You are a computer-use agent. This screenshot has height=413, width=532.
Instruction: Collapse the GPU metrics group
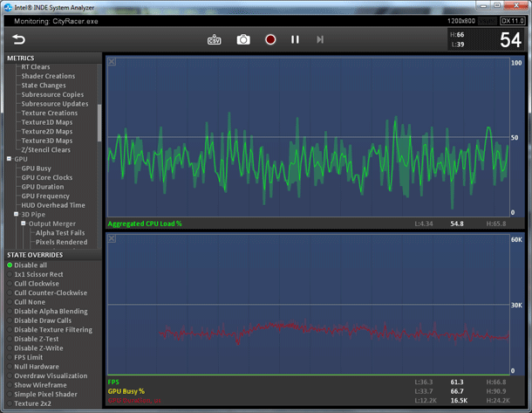pos(10,159)
